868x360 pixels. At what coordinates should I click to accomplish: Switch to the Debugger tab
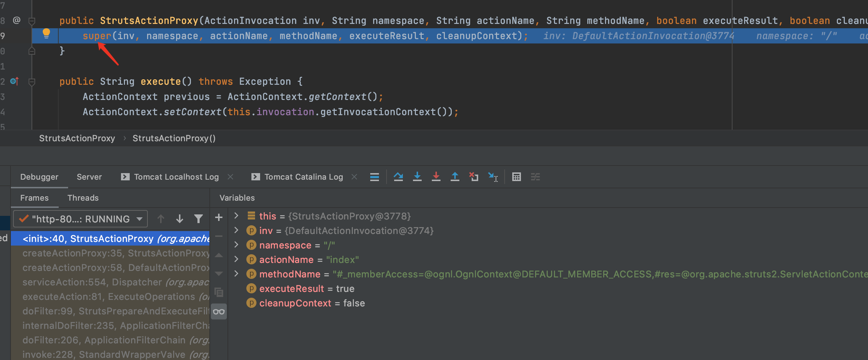coord(39,177)
